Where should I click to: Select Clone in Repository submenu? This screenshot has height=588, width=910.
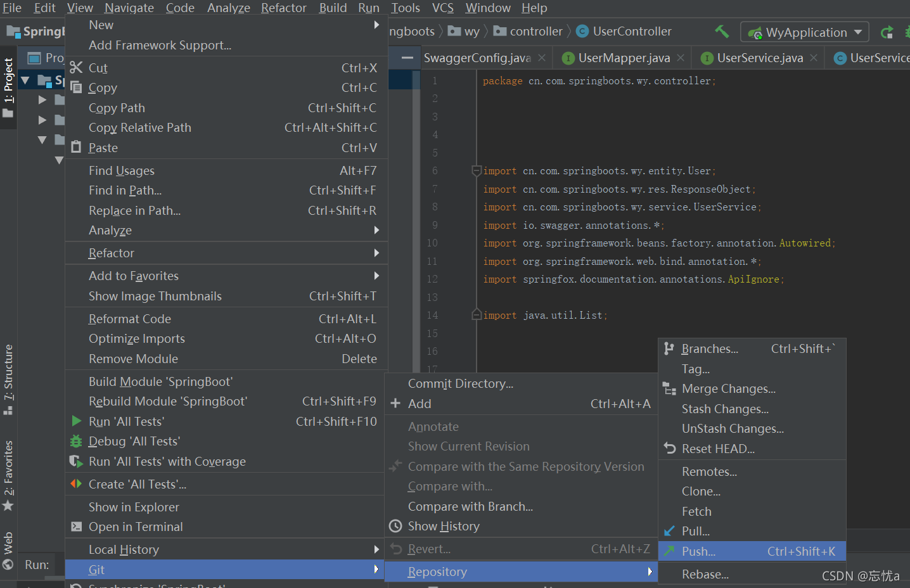[752, 491]
